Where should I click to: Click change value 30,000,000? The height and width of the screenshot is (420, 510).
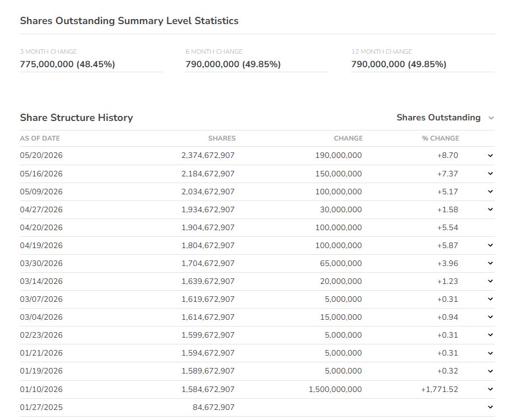[x=340, y=209]
